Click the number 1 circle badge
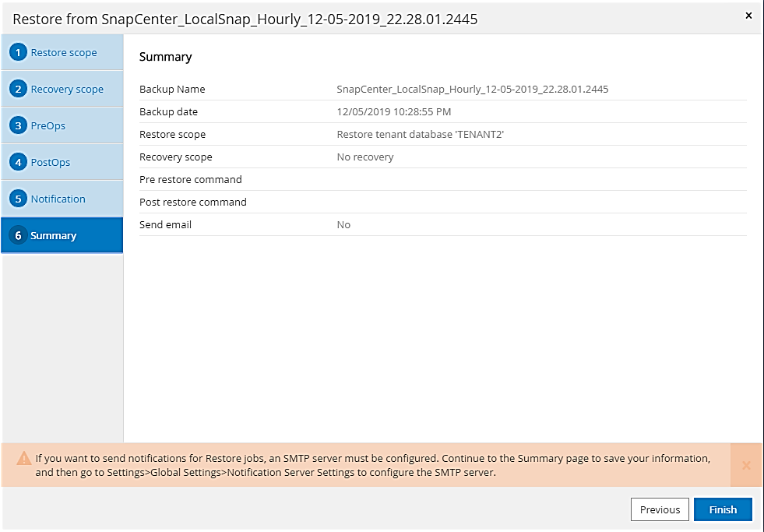764x532 pixels. pos(18,53)
